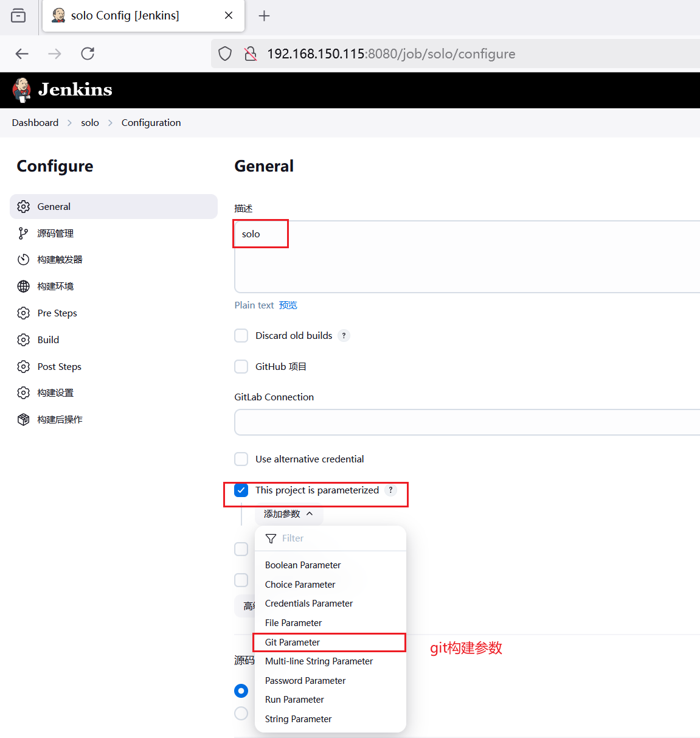Click the Plain text link

254,305
